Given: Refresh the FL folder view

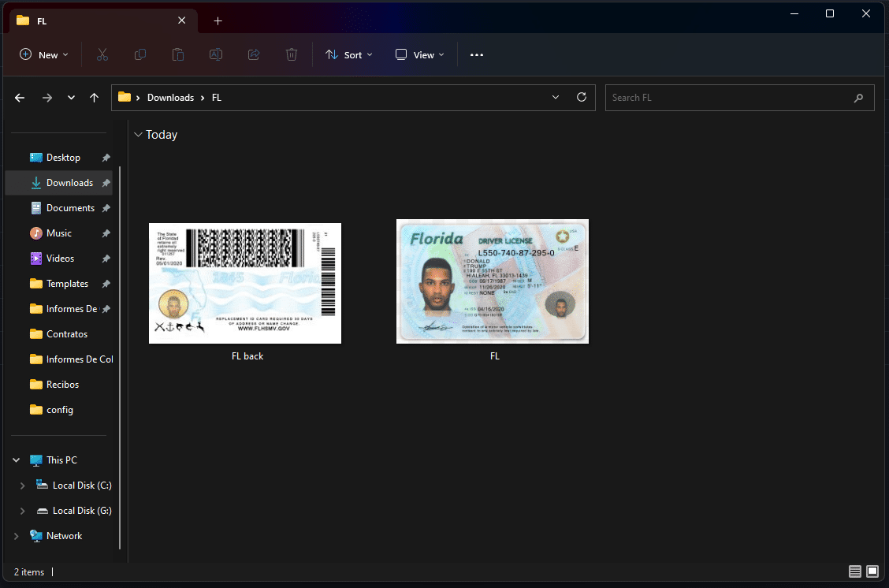Looking at the screenshot, I should pos(582,97).
